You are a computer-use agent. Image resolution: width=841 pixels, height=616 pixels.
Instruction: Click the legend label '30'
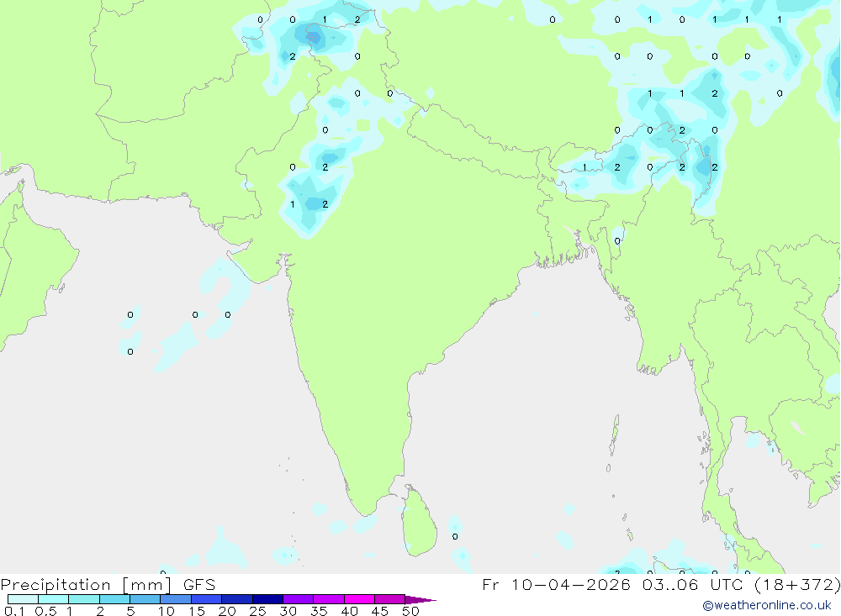pyautogui.click(x=288, y=611)
